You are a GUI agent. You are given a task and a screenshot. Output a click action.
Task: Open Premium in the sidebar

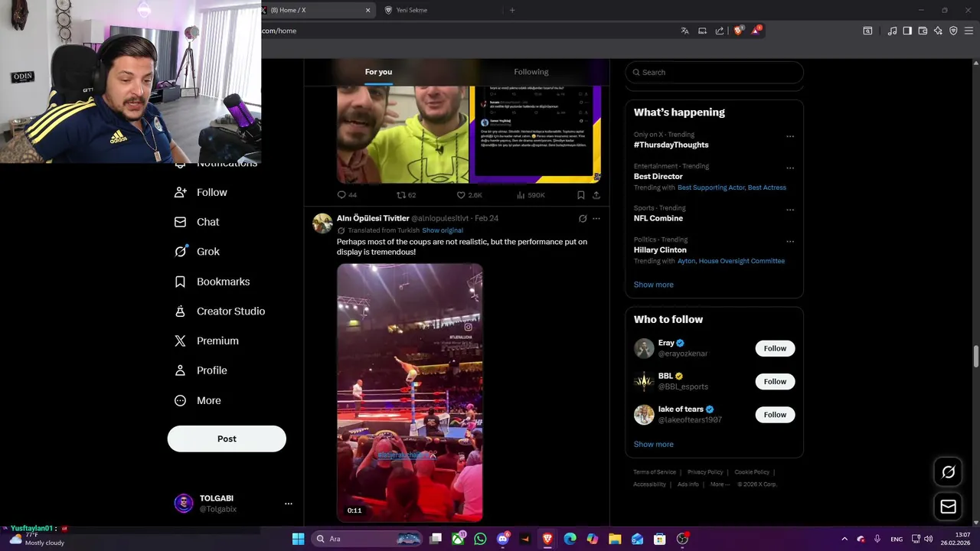point(206,341)
